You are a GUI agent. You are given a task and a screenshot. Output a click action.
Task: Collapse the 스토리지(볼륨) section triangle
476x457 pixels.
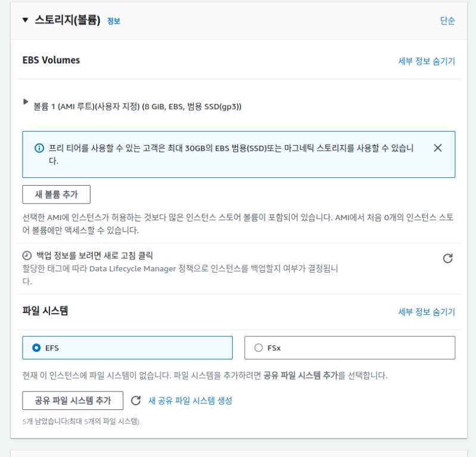25,20
